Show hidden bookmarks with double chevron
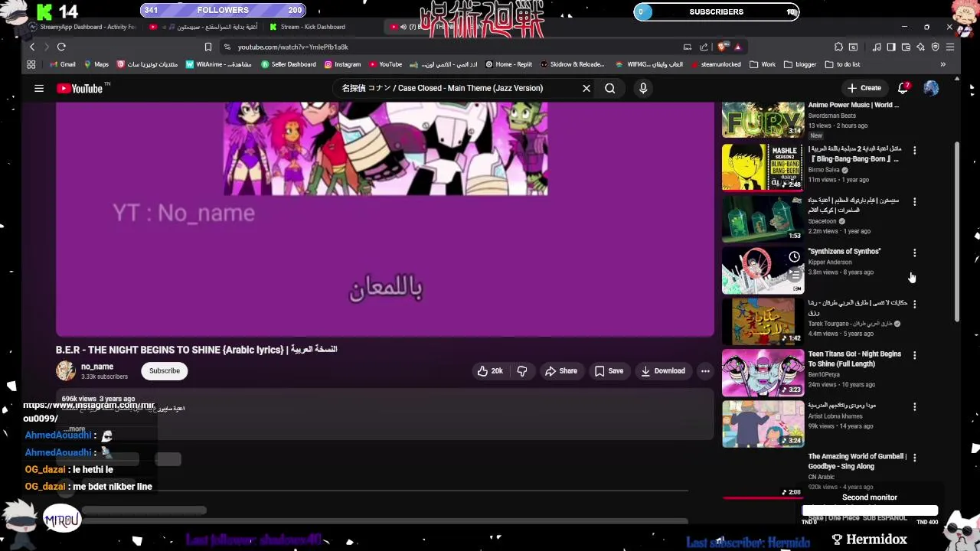980x551 pixels. (x=943, y=64)
